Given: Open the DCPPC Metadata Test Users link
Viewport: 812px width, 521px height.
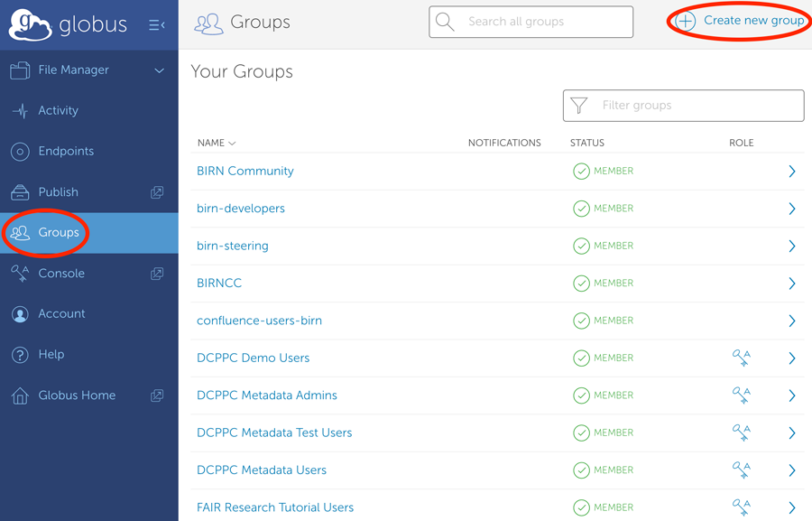Looking at the screenshot, I should (x=274, y=433).
